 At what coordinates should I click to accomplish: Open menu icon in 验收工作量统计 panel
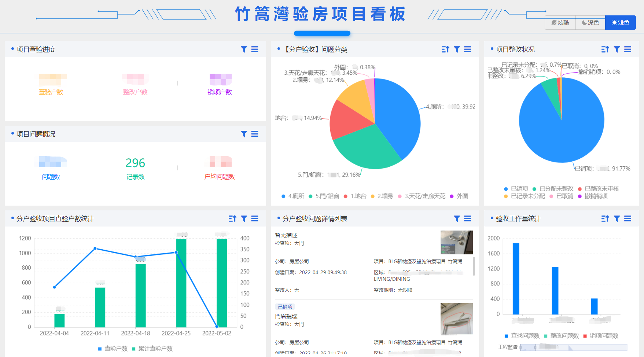pos(628,219)
